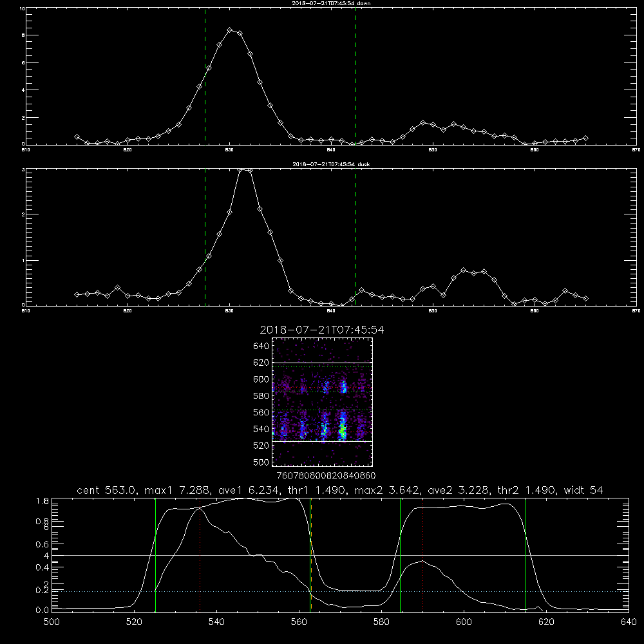Click the x-axis label 600 in bottom plot
This screenshot has width=644, height=644.
point(464,622)
